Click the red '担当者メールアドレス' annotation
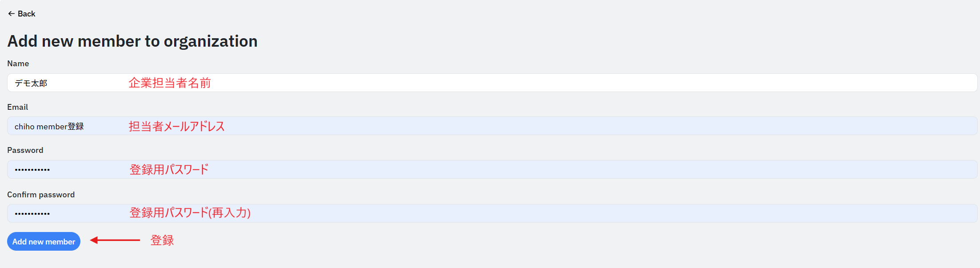This screenshot has height=268, width=980. click(x=177, y=126)
